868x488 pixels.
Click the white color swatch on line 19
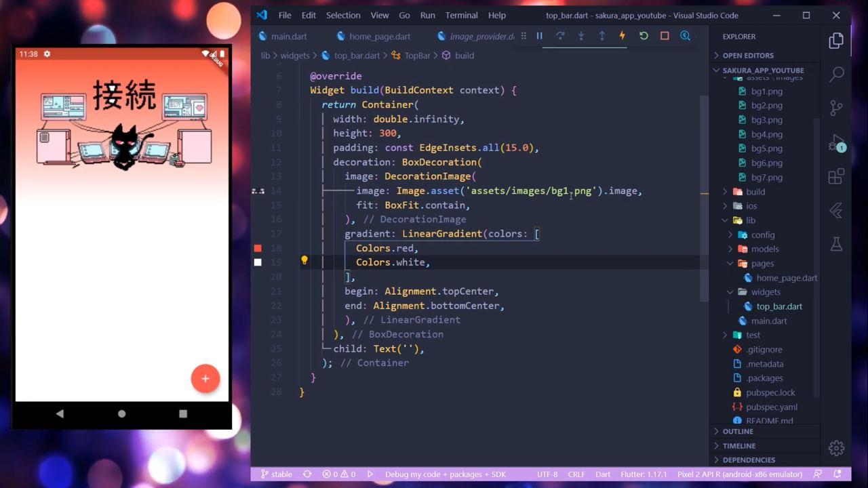pos(258,262)
